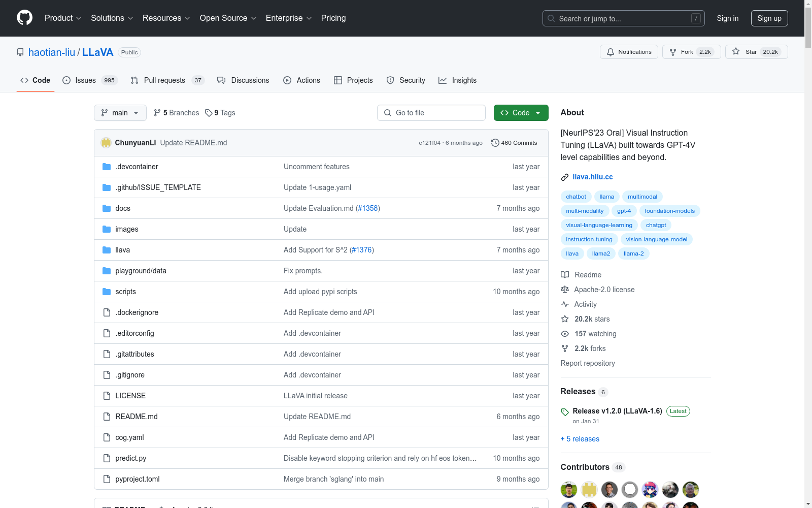Switch to the Projects tab
Screen dimensions: 812x508
pyautogui.click(x=353, y=80)
